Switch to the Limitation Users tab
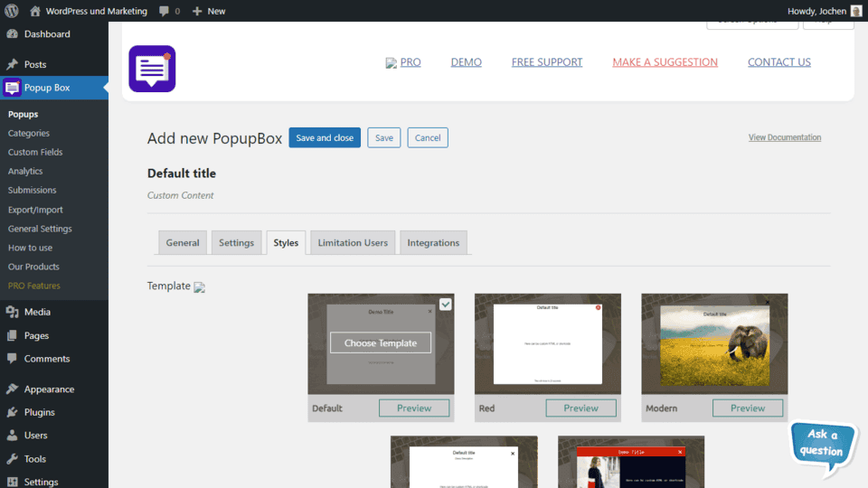868x488 pixels. point(353,243)
